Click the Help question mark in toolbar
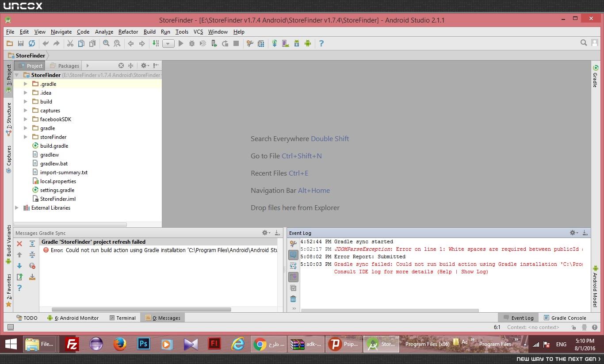 321,43
